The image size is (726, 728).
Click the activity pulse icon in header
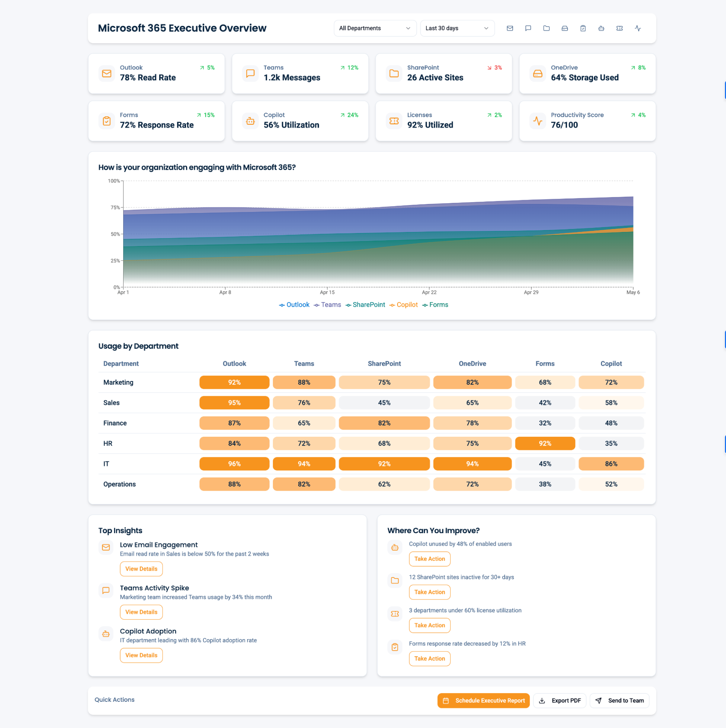tap(638, 28)
